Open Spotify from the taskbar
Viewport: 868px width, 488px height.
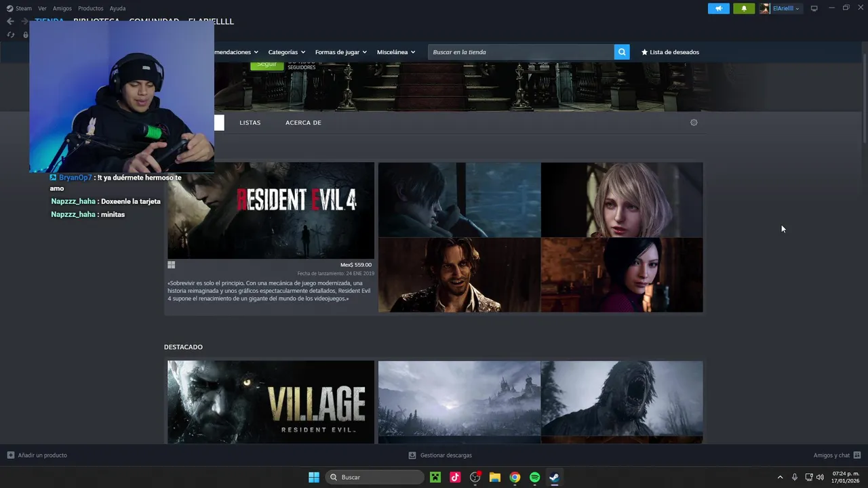534,477
